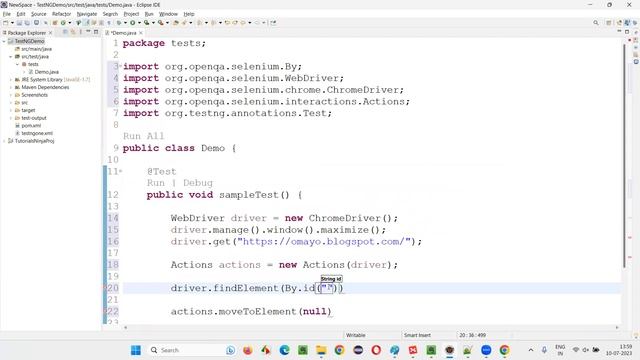The height and width of the screenshot is (360, 640).
Task: Open the File menu
Action: (7, 14)
